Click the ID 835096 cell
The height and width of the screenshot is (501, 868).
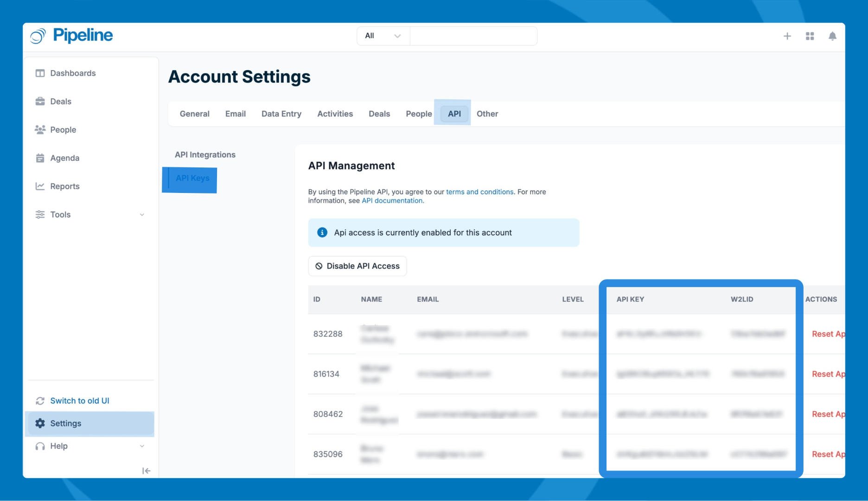tap(328, 454)
